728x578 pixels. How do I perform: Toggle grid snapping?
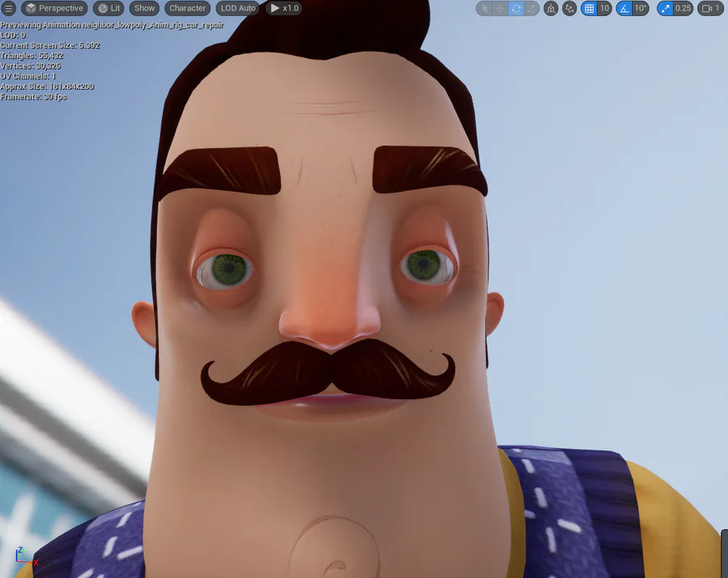tap(589, 8)
